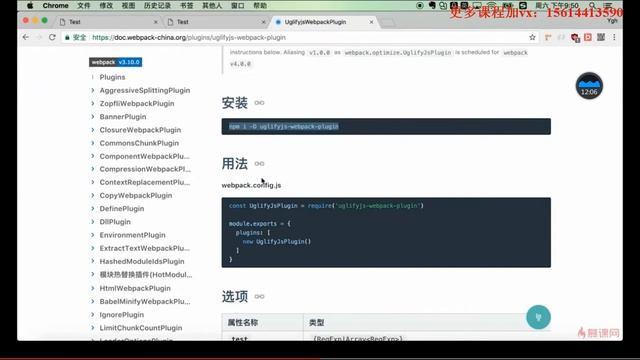
Task: Expand the ClosureWebpackPlugin chevron
Action: [x=93, y=130]
